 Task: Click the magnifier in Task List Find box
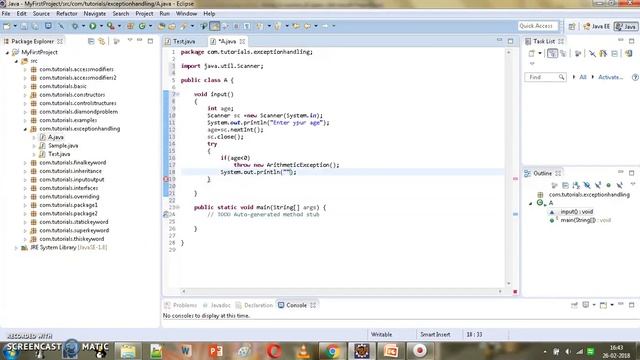[x=562, y=77]
